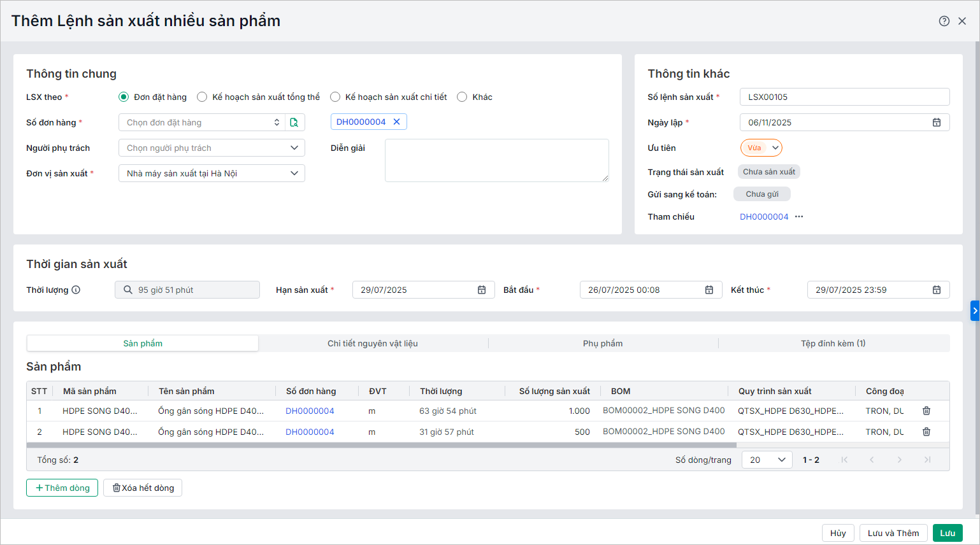
Task: Click the Thêm dòng button
Action: [62, 488]
